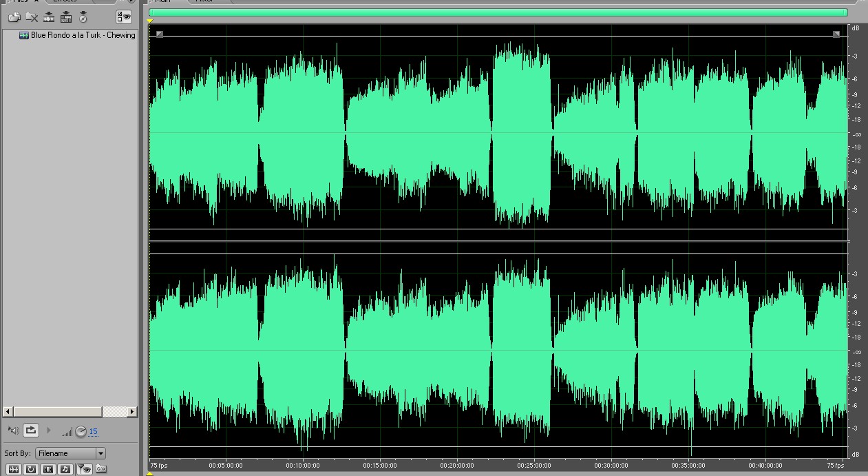868x476 pixels.
Task: Click the Insert Into Multitrack icon
Action: [x=66, y=17]
